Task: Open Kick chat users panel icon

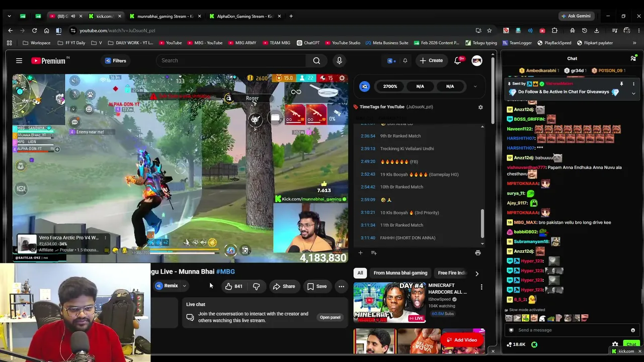Action: (x=633, y=58)
